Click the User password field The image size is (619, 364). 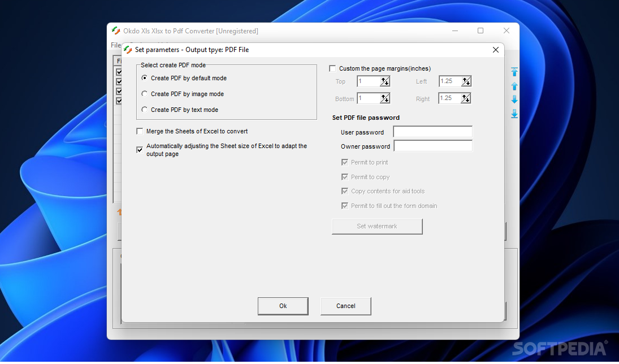click(x=432, y=132)
